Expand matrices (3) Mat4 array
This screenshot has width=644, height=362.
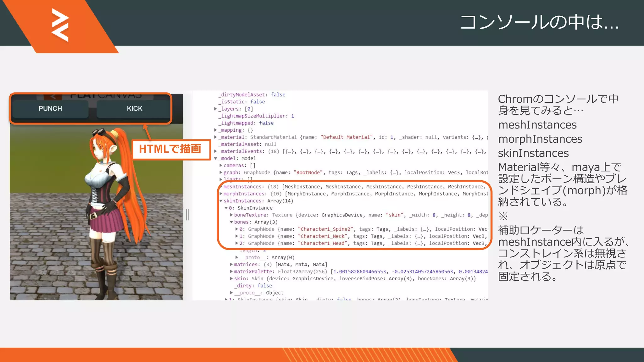(231, 265)
